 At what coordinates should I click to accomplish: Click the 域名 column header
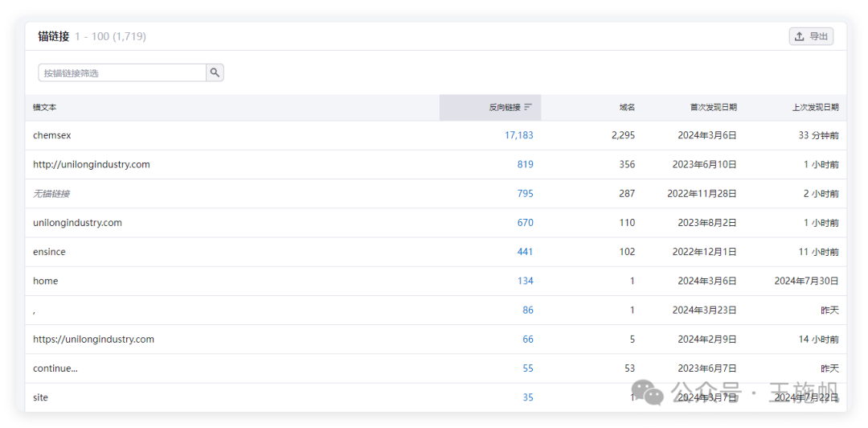pos(627,108)
